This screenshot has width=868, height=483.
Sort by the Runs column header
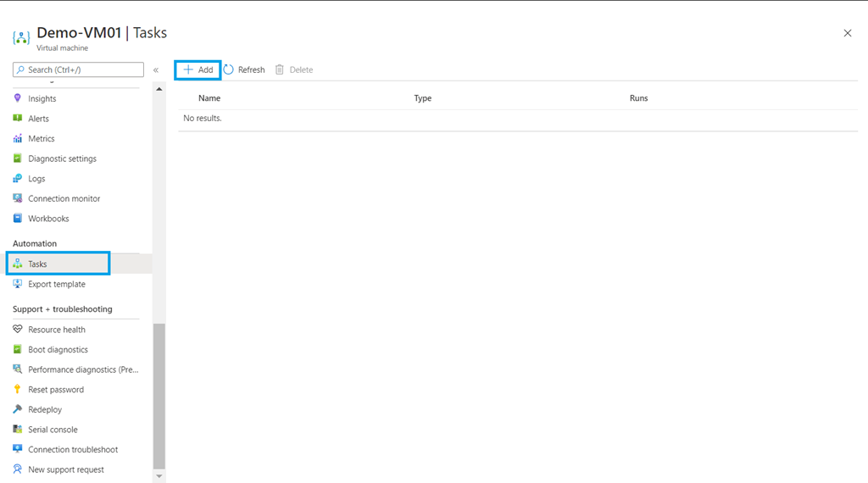click(639, 98)
